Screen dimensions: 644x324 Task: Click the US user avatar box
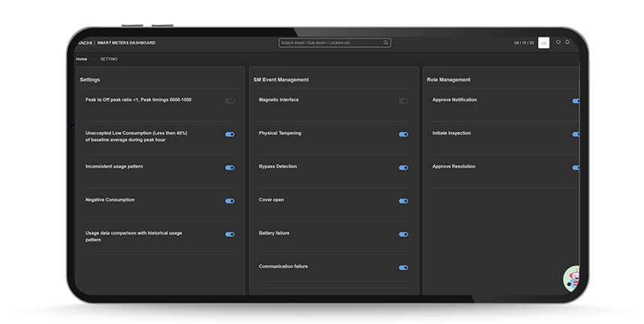(543, 43)
